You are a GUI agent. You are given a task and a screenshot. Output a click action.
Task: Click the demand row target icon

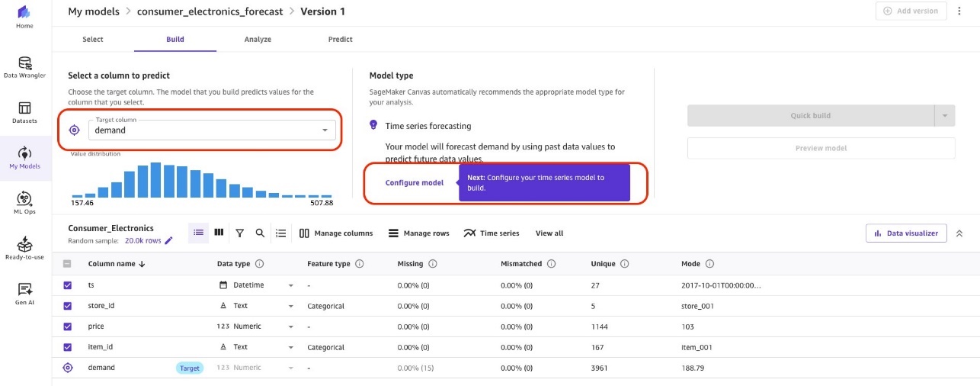(67, 368)
